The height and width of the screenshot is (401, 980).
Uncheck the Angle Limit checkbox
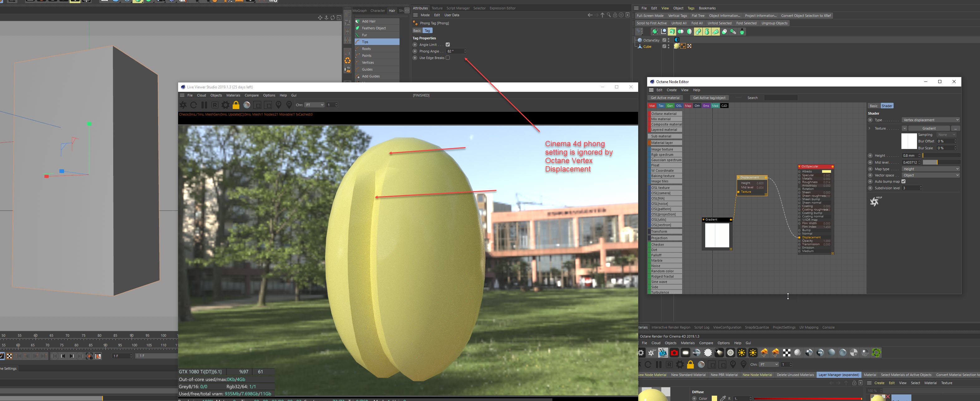[x=448, y=45]
